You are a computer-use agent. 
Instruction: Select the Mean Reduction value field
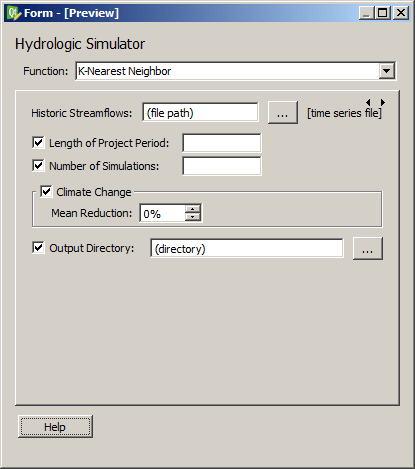(x=163, y=213)
